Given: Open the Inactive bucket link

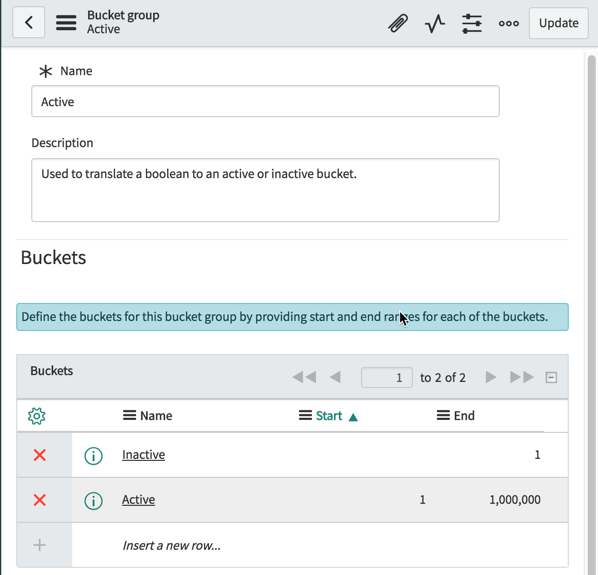Looking at the screenshot, I should point(143,455).
